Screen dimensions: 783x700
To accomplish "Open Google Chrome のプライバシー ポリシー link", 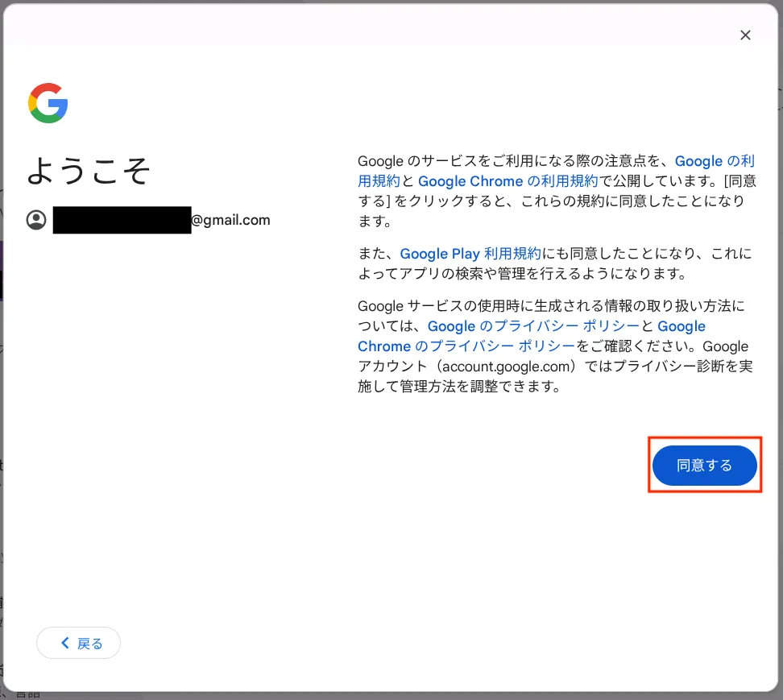I will pyautogui.click(x=466, y=346).
